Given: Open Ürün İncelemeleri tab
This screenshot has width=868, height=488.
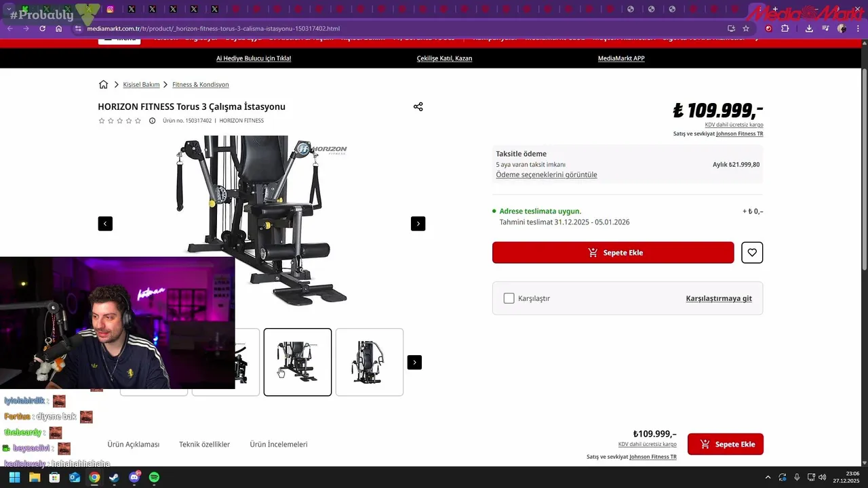Looking at the screenshot, I should 279,445.
